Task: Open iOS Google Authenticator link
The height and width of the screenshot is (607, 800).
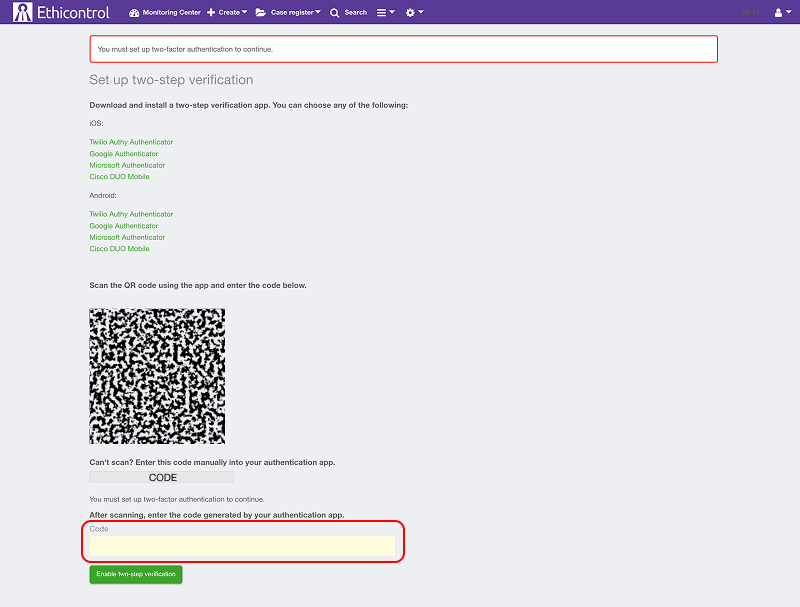Action: (124, 154)
